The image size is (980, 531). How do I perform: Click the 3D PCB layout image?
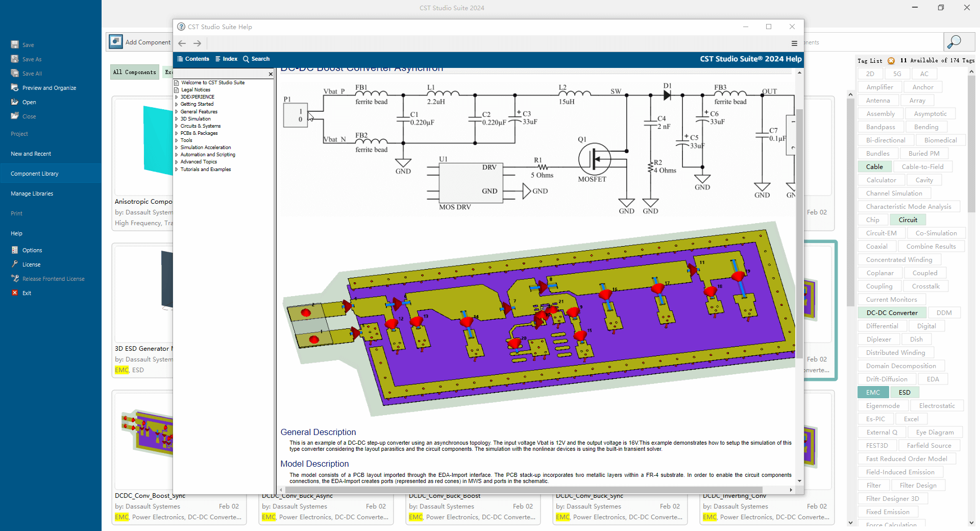pyautogui.click(x=538, y=319)
